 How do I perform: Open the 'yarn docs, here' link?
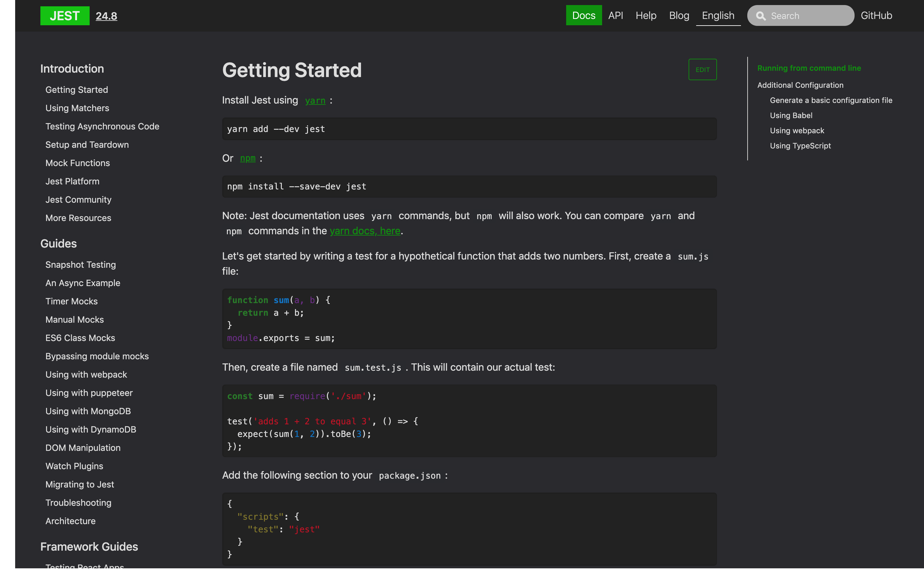[x=365, y=231]
